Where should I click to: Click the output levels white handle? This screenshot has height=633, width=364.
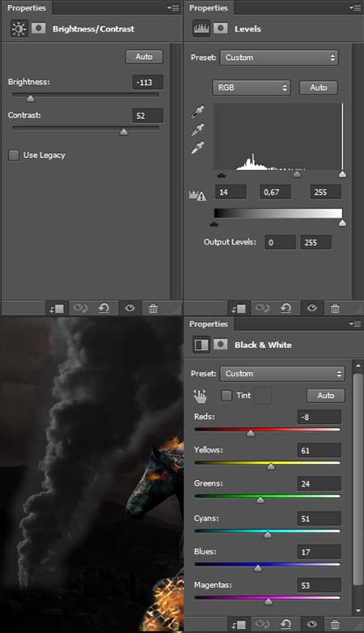[x=342, y=223]
